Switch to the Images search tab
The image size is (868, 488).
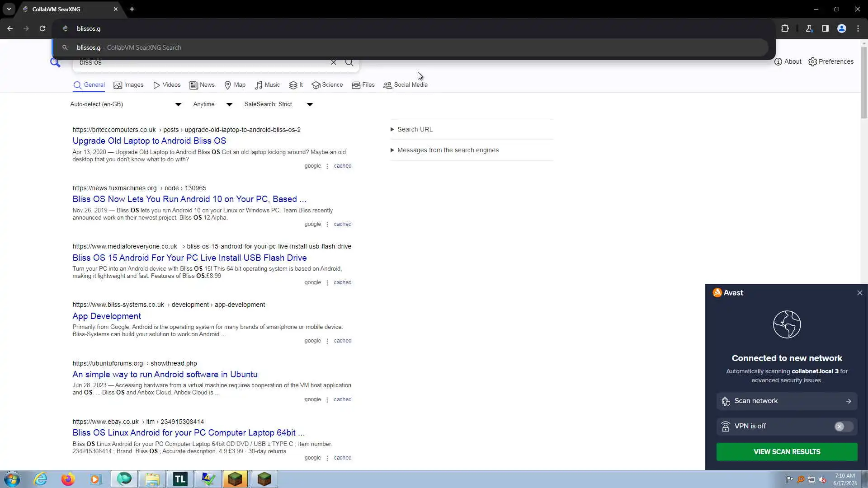(128, 85)
